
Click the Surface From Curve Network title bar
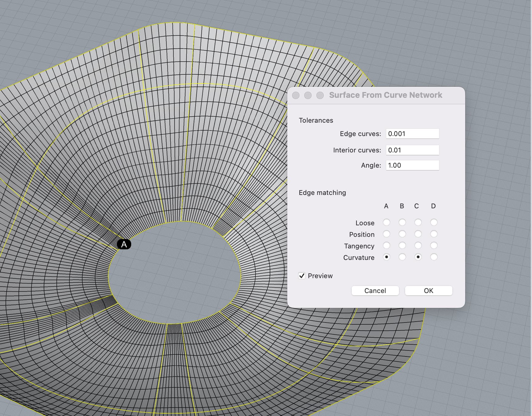pyautogui.click(x=385, y=95)
